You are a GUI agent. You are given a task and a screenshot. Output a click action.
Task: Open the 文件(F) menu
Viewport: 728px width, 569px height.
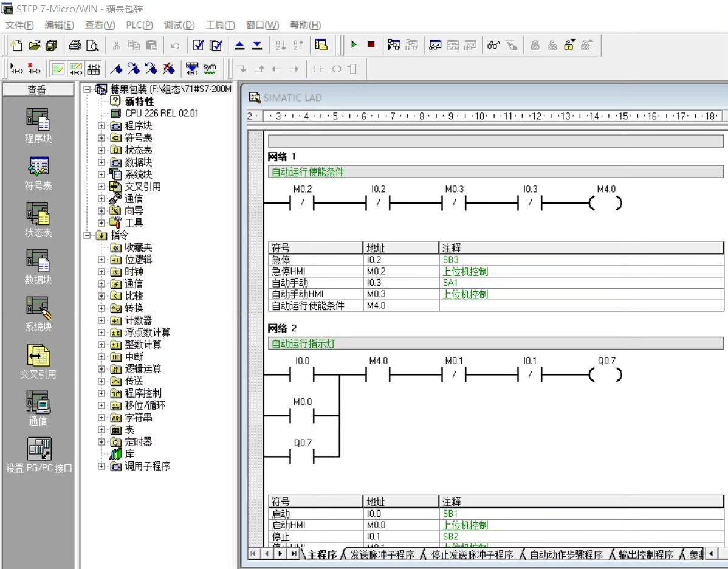19,25
